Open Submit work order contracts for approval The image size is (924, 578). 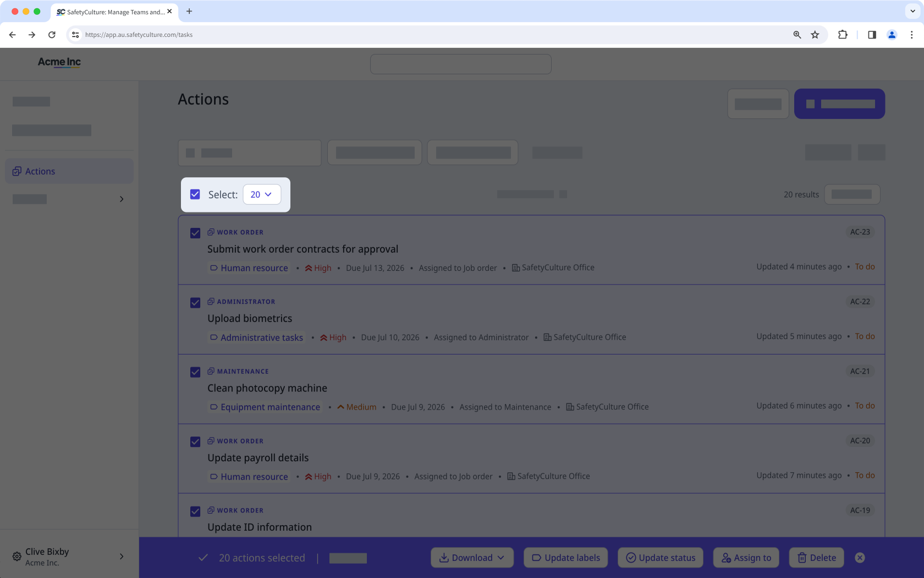point(302,249)
